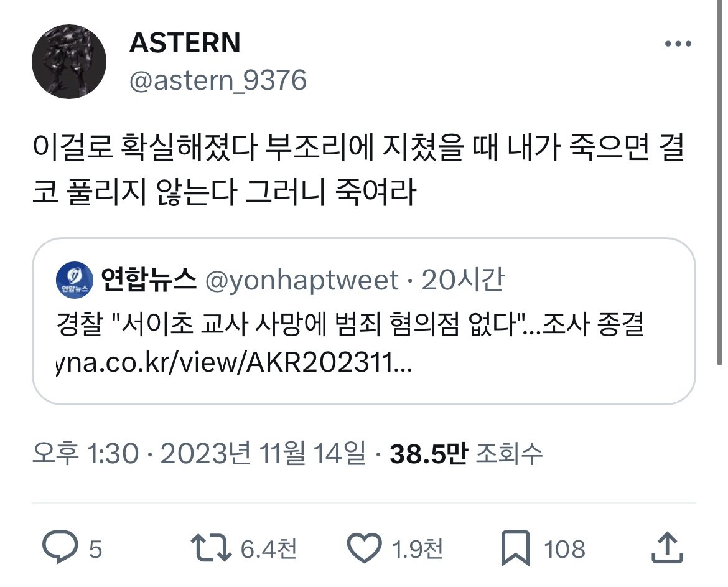Click the 오후 1:30 timestamp
Screen dimensions: 728x587
coord(85,453)
